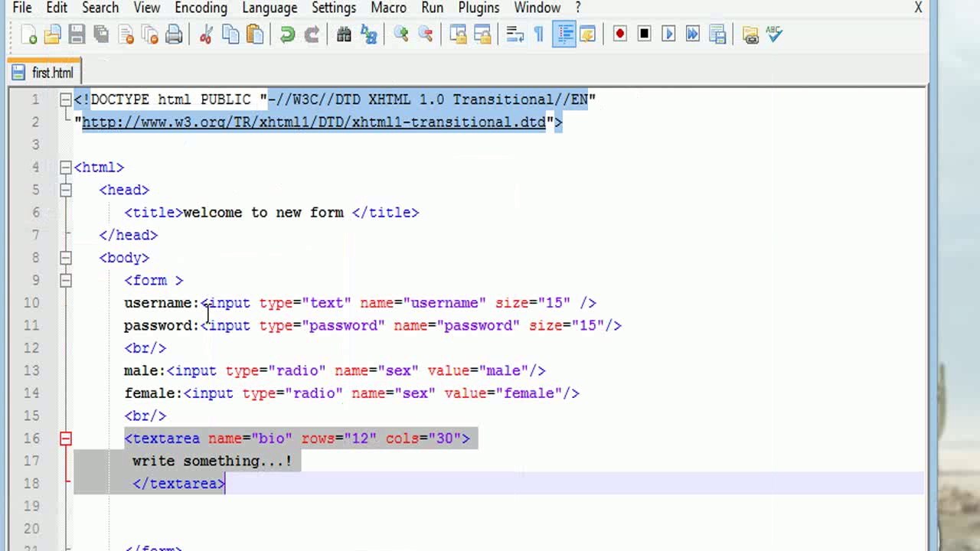980x551 pixels.
Task: Collapse the body tag fold marker
Action: click(66, 258)
